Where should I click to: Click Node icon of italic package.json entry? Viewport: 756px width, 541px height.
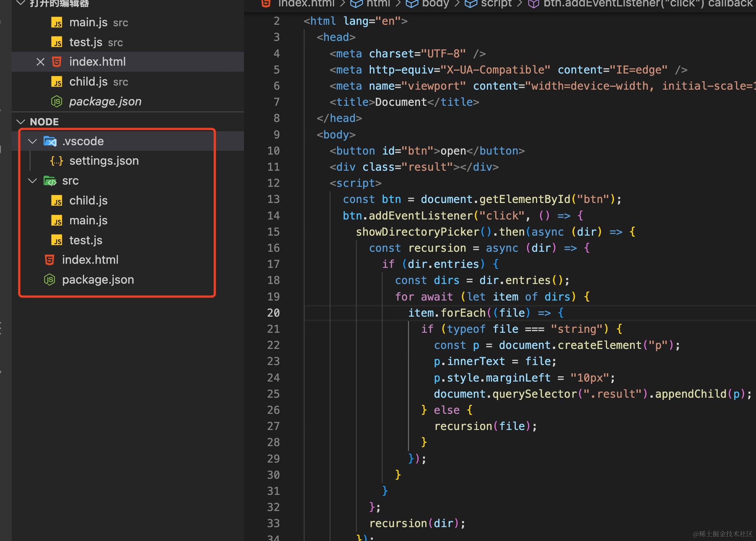[57, 101]
